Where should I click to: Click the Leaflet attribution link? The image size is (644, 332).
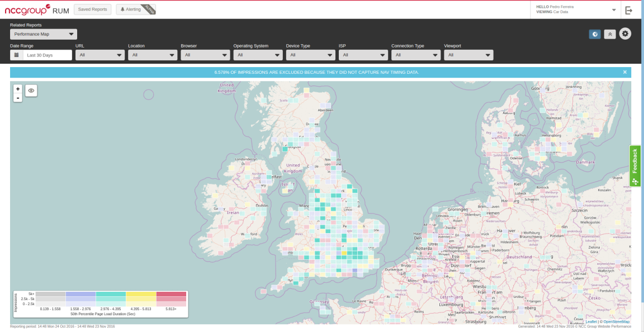(591, 322)
